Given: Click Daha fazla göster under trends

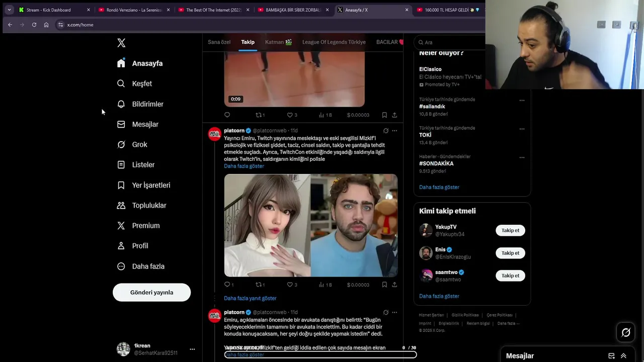Looking at the screenshot, I should click(x=439, y=187).
